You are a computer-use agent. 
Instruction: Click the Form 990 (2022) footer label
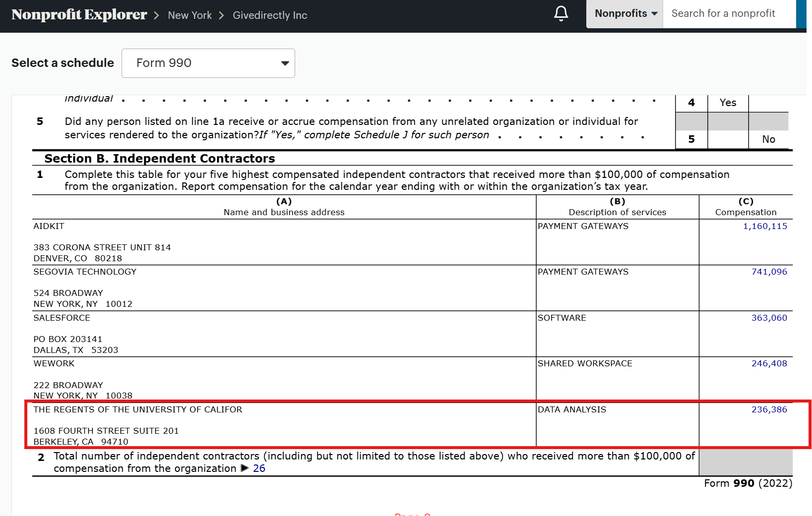click(748, 483)
